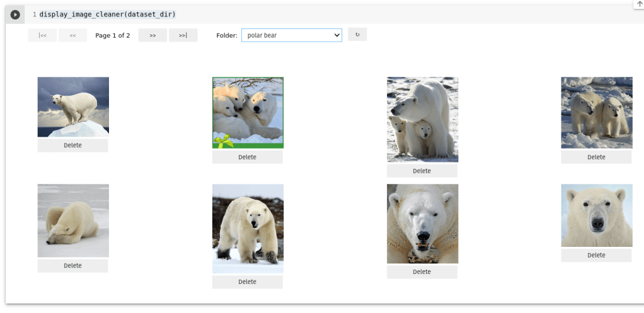Click the code text display_image_cleaner(dataset_dir)
Image resolution: width=644 pixels, height=313 pixels.
click(107, 14)
